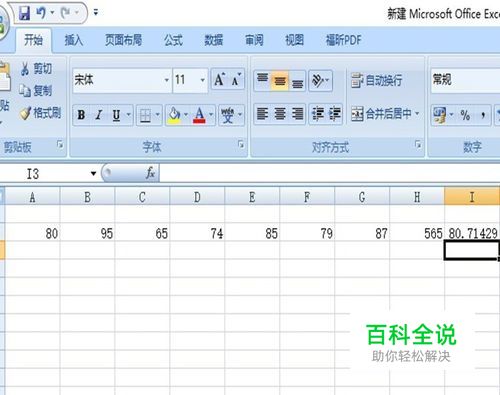This screenshot has width=500, height=395.
Task: Click the accounting number format icon
Action: pyautogui.click(x=440, y=115)
